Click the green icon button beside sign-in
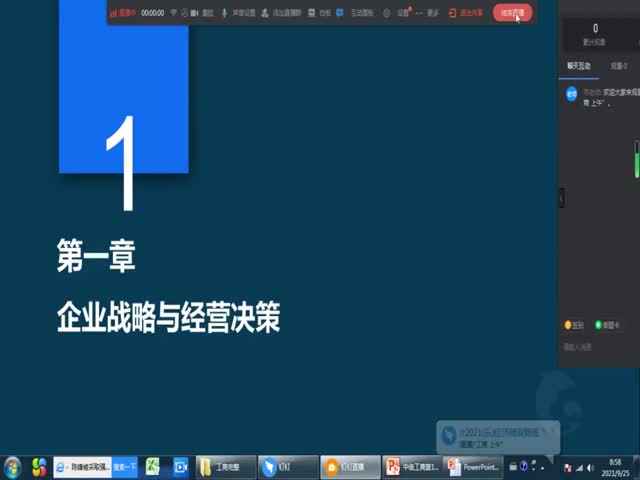The image size is (640, 480). tap(607, 325)
